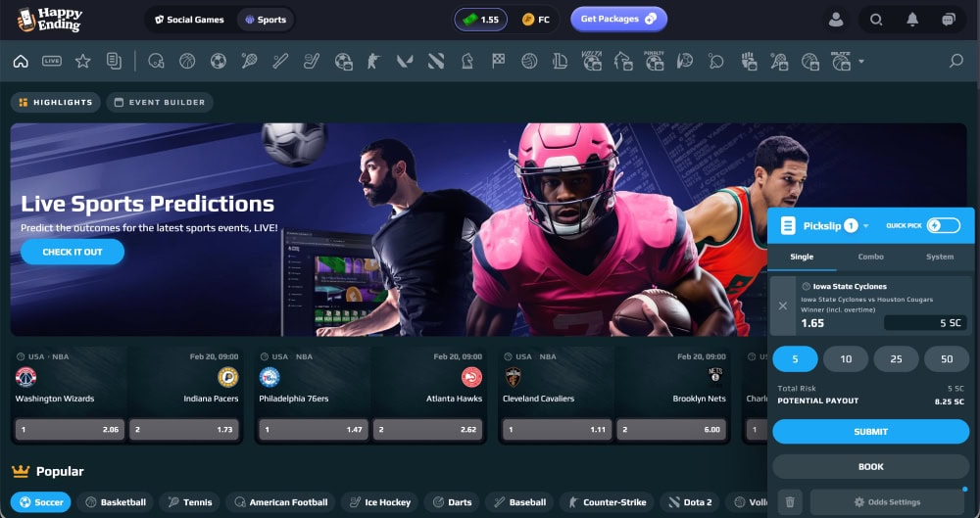Select FC coin currency

(x=536, y=20)
